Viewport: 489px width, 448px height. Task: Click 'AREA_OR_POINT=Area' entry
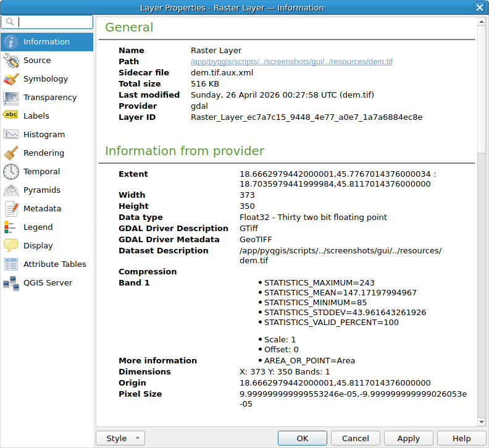click(x=309, y=361)
